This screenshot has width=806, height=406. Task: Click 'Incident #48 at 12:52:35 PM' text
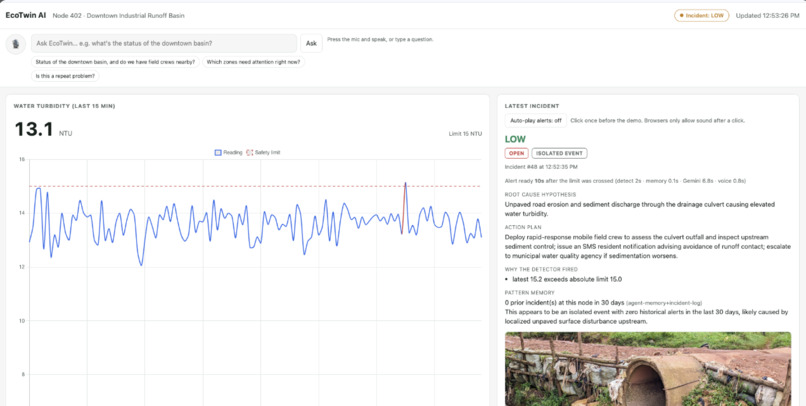541,167
